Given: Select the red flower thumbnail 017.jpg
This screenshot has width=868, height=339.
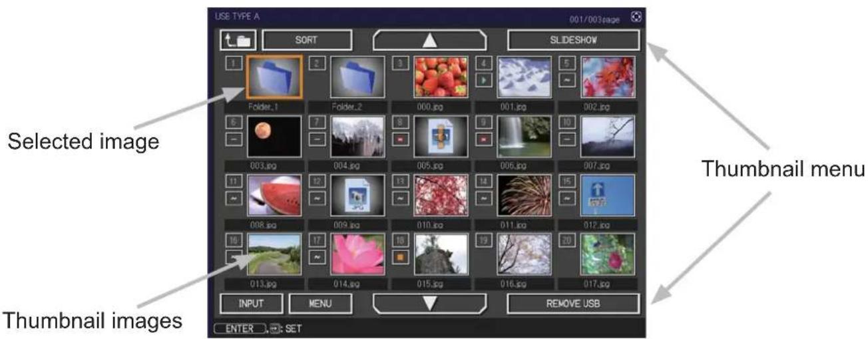Looking at the screenshot, I should coord(608,254).
